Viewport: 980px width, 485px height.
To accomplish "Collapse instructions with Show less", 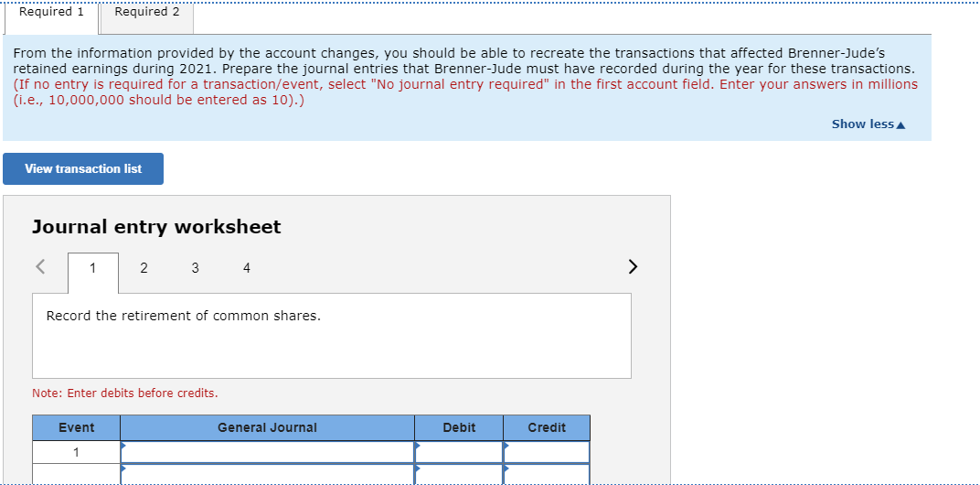I will click(868, 124).
